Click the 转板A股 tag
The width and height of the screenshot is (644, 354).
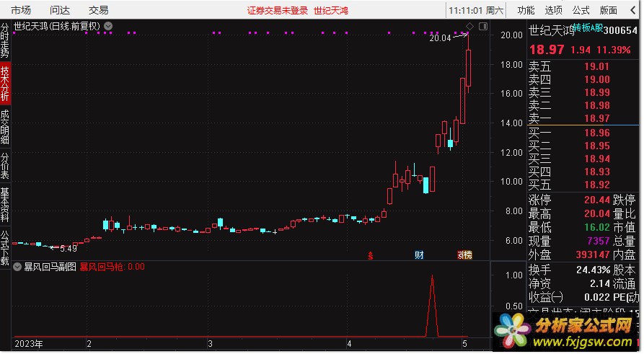(588, 27)
